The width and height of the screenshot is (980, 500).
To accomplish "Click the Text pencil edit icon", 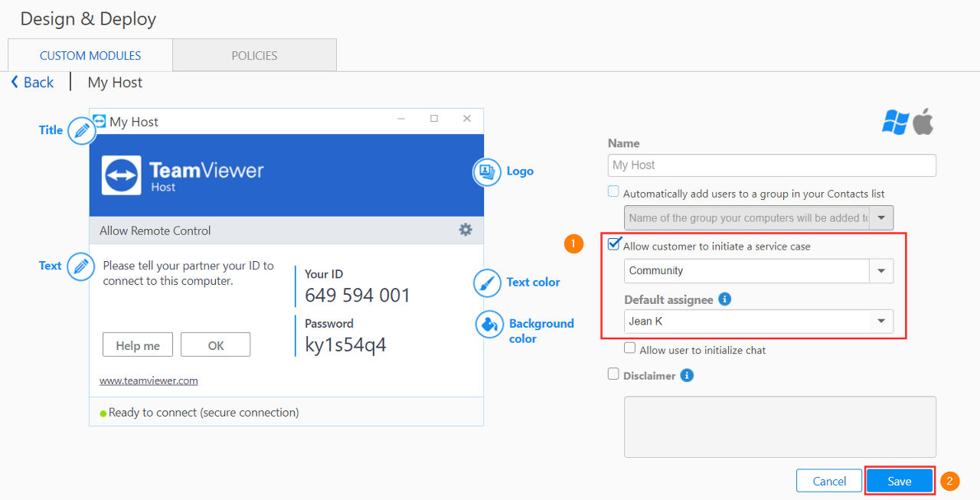I will 81,266.
